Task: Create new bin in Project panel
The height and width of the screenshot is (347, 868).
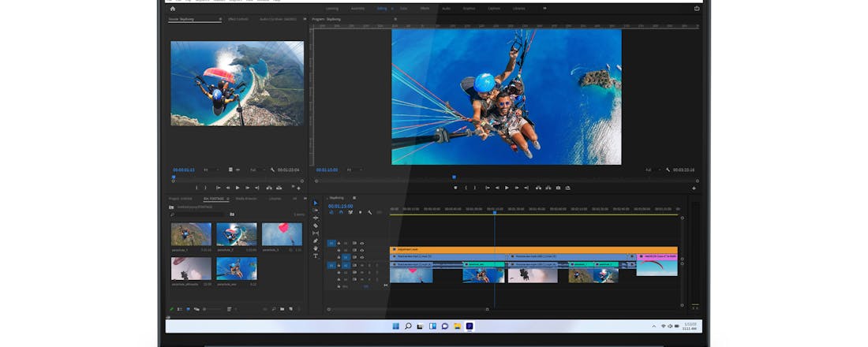Action: tap(282, 309)
